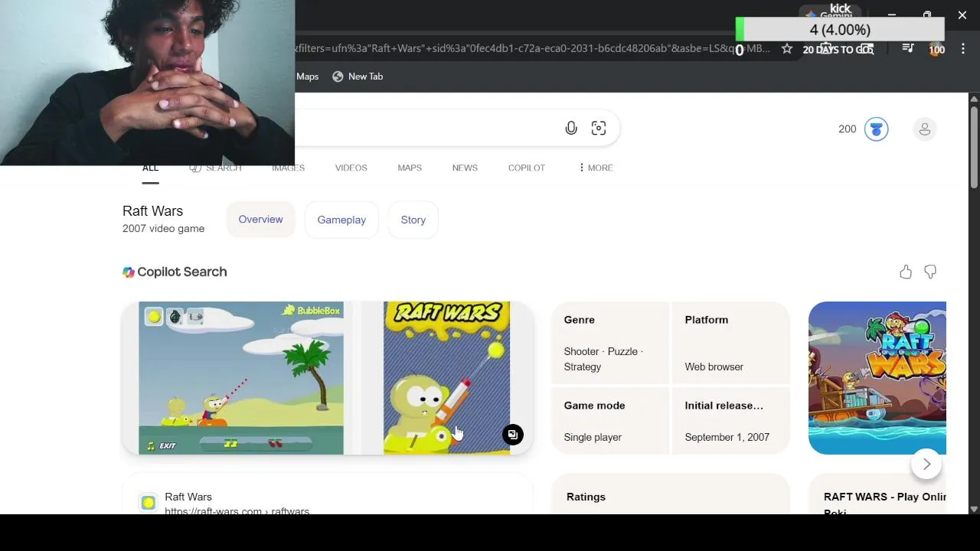Open visual search camera icon
Image resolution: width=980 pixels, height=551 pixels.
(x=599, y=129)
